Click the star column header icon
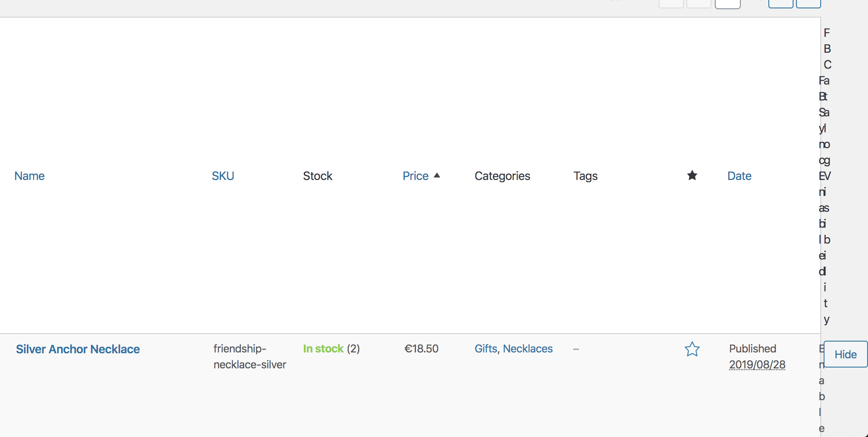868x437 pixels. point(691,175)
